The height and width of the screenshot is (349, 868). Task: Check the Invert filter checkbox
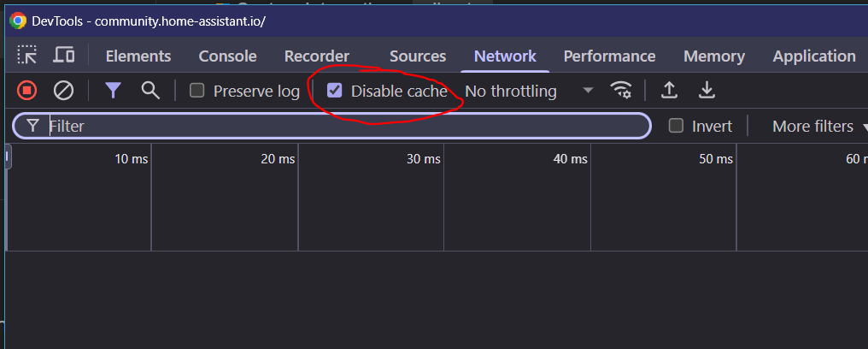[677, 127]
